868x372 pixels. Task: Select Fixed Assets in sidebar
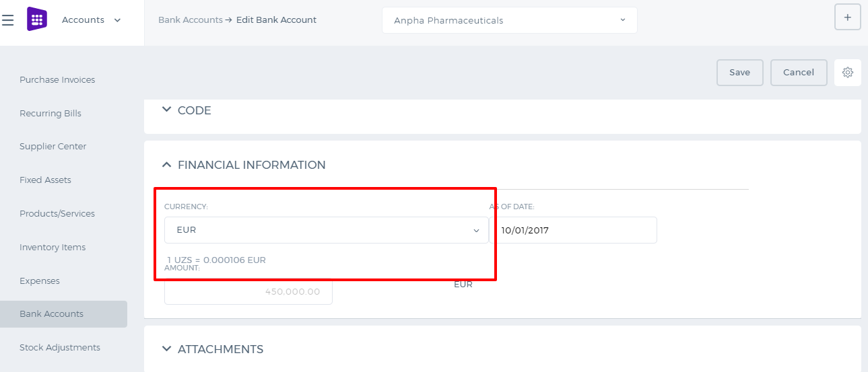(45, 180)
